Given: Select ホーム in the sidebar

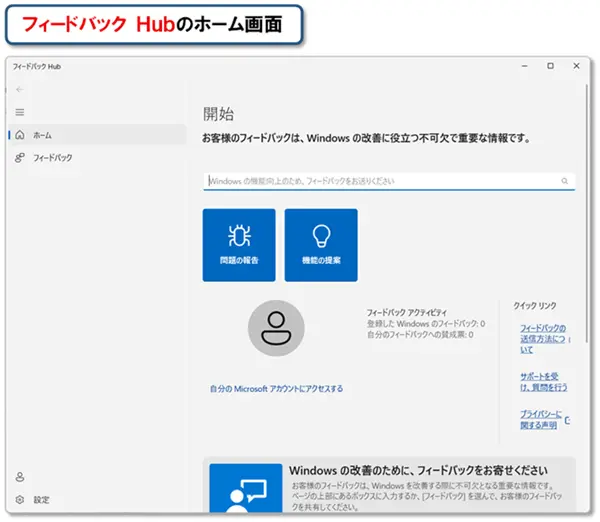Looking at the screenshot, I should [x=98, y=135].
